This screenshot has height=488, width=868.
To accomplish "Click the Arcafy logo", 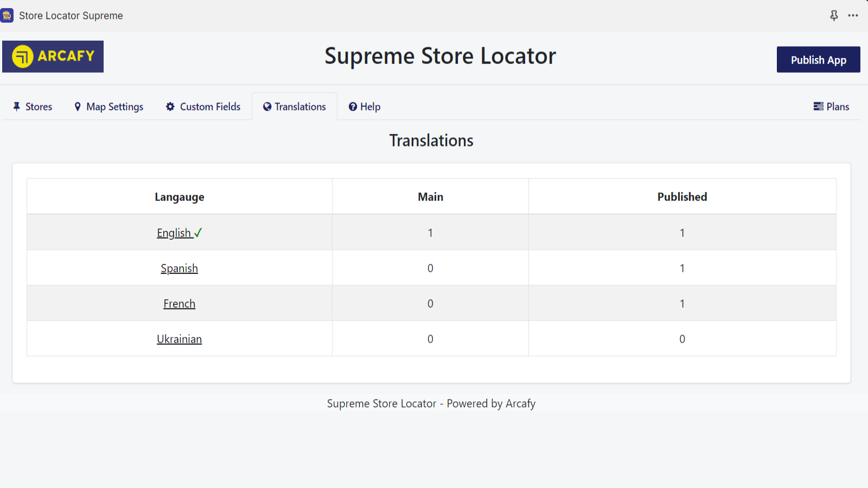I will click(53, 56).
